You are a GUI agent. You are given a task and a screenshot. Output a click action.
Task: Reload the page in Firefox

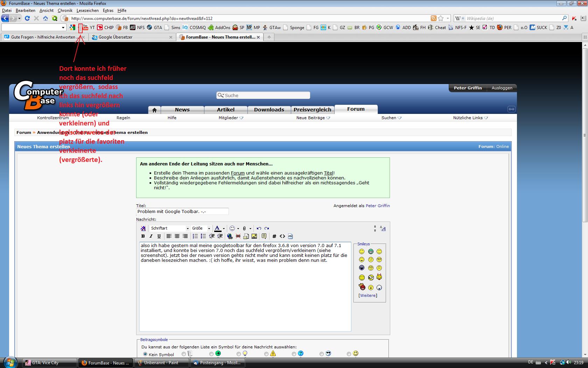tap(27, 18)
